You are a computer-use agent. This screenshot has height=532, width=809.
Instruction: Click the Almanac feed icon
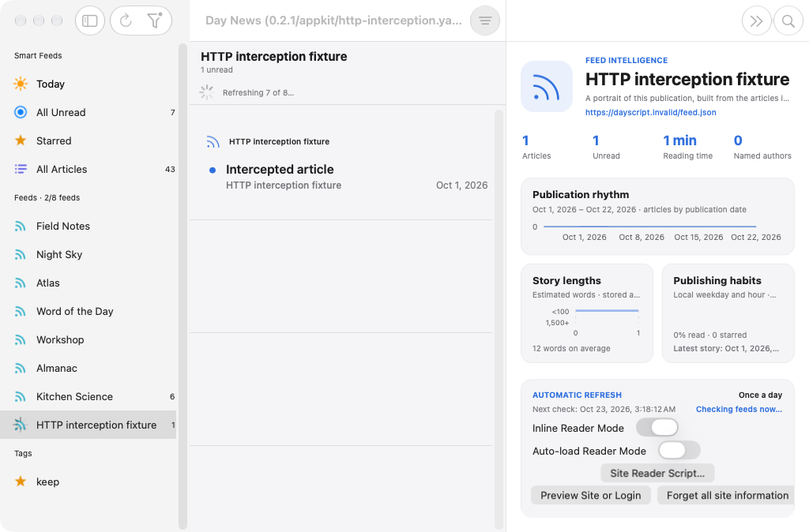pos(20,368)
